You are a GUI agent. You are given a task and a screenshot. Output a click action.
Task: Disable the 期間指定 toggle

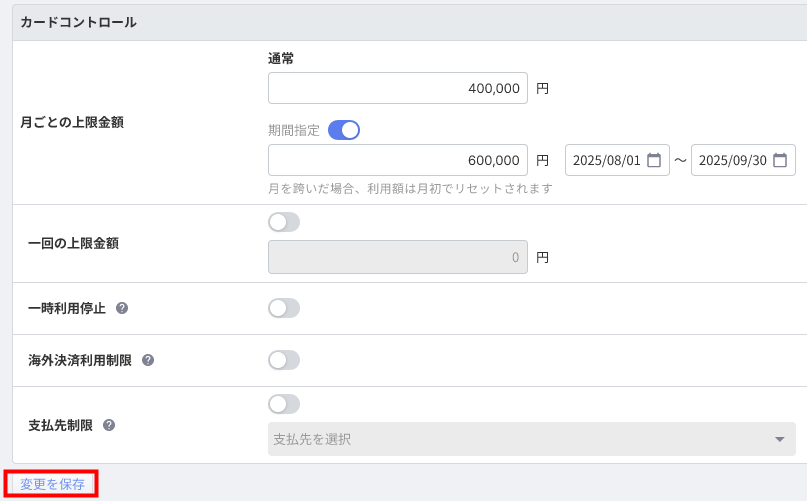[343, 130]
